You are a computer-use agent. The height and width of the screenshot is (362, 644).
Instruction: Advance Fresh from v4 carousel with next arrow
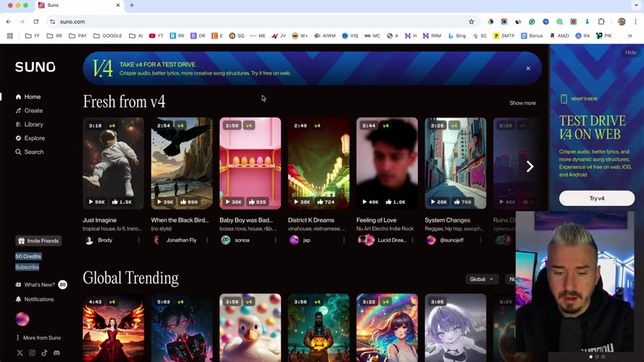(530, 167)
